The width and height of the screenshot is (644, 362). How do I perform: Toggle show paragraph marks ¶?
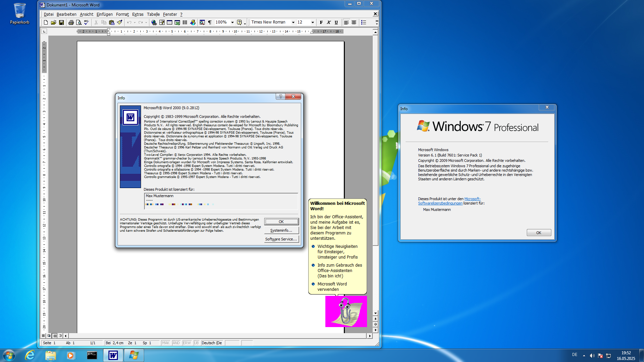point(210,22)
